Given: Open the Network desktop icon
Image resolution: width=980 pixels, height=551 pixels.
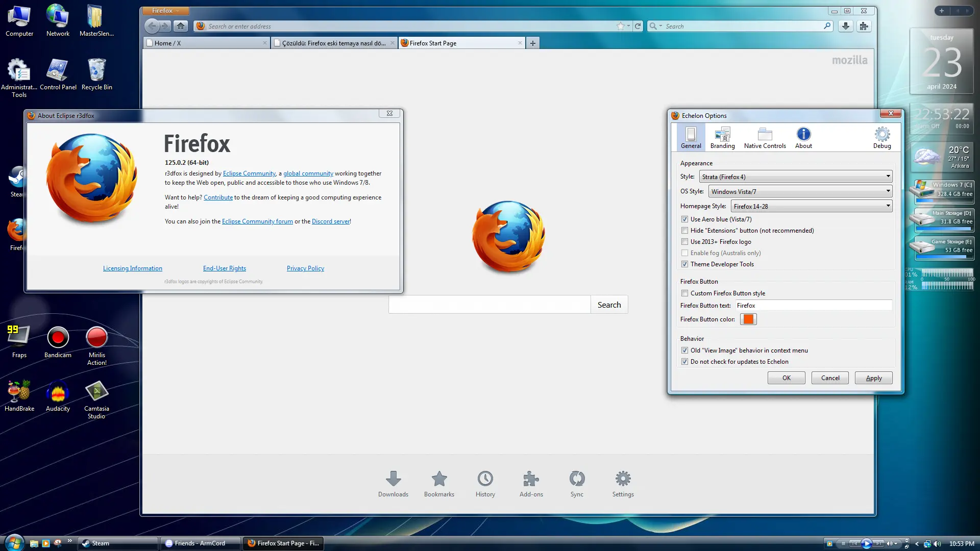Looking at the screenshot, I should click(x=58, y=21).
